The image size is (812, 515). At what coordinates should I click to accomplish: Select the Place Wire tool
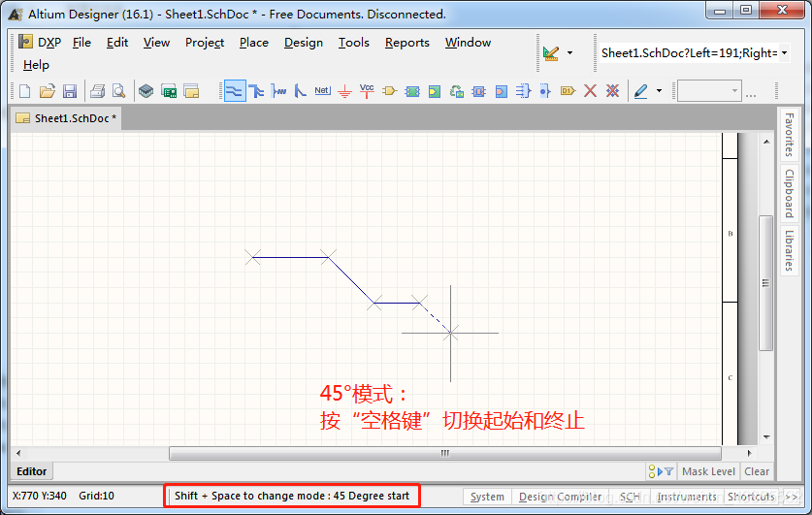(x=235, y=91)
